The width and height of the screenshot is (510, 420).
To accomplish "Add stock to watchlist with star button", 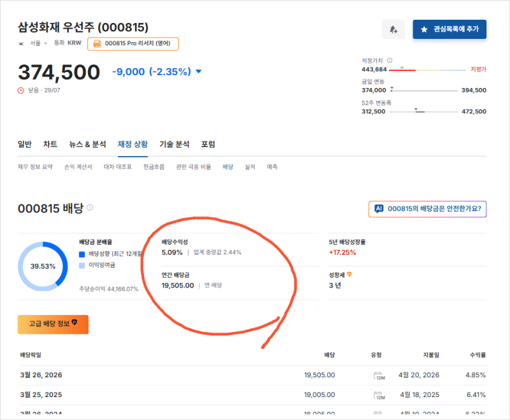I will pos(449,29).
